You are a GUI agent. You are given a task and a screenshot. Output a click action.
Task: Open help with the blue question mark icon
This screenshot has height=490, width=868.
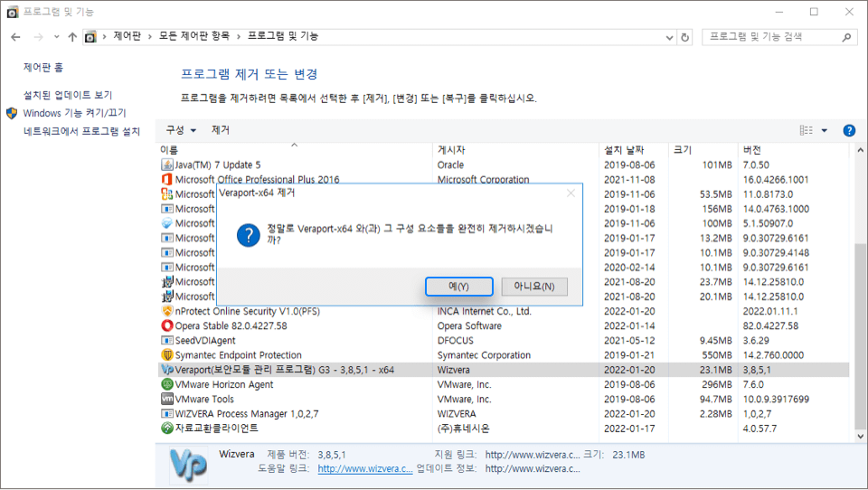pos(849,130)
